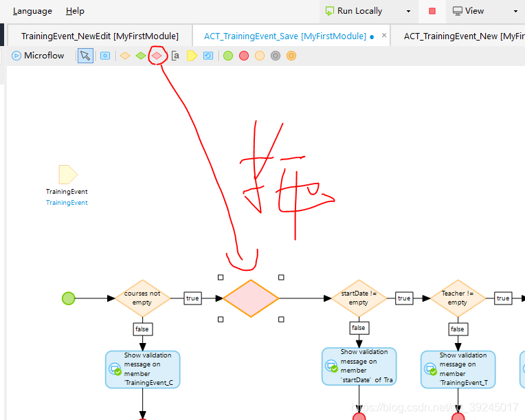This screenshot has width=525, height=420.
Task: Add an Activity from the toolbar
Action: click(x=105, y=56)
